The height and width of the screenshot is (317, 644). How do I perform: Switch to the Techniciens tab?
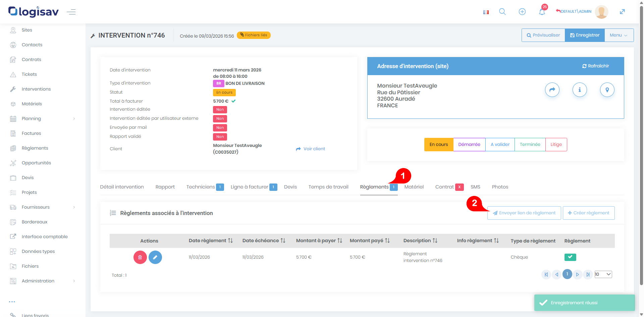click(201, 187)
